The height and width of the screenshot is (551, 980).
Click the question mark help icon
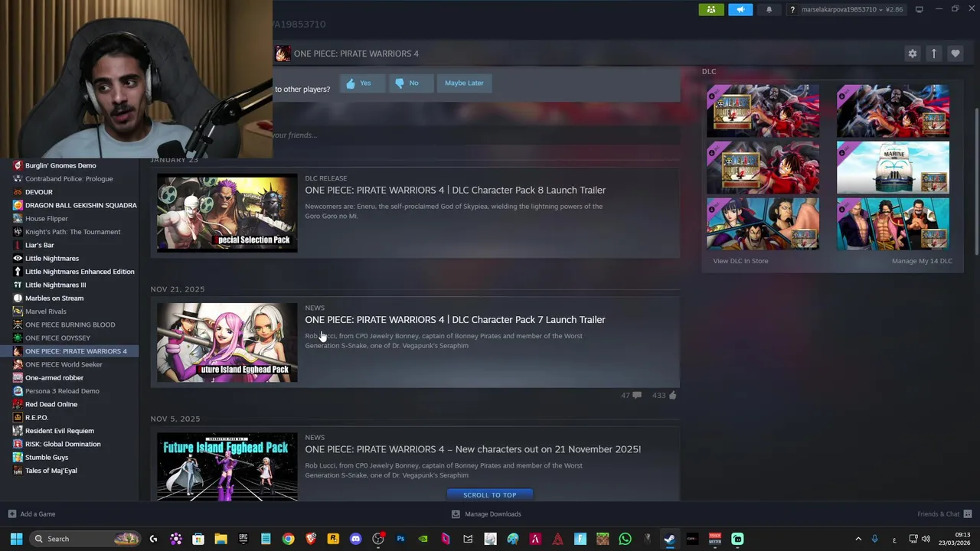pyautogui.click(x=792, y=9)
